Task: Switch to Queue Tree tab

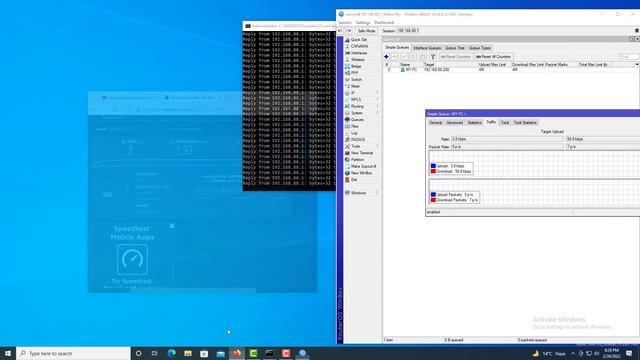Action: click(x=455, y=48)
